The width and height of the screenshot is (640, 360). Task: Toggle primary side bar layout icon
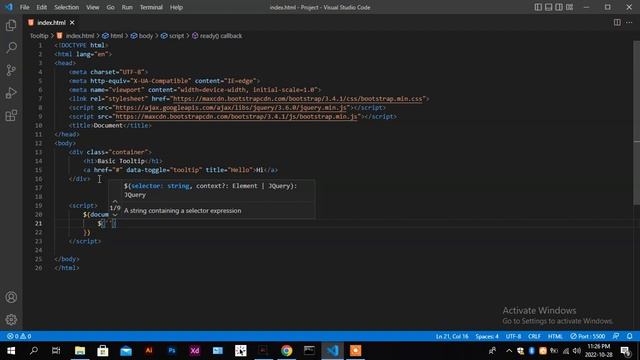[x=538, y=7]
